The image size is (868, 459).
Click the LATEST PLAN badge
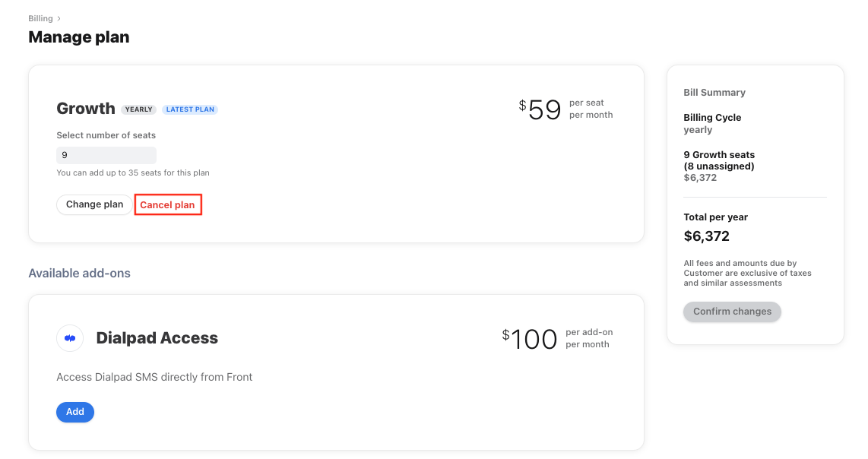click(189, 109)
